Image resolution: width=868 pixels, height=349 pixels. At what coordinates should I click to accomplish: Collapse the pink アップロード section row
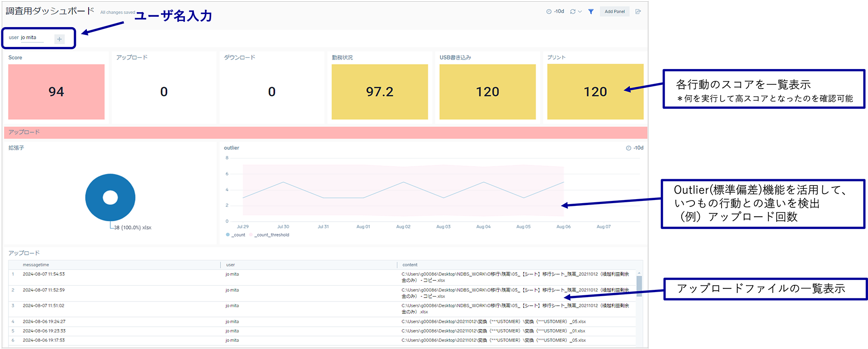[x=325, y=132]
